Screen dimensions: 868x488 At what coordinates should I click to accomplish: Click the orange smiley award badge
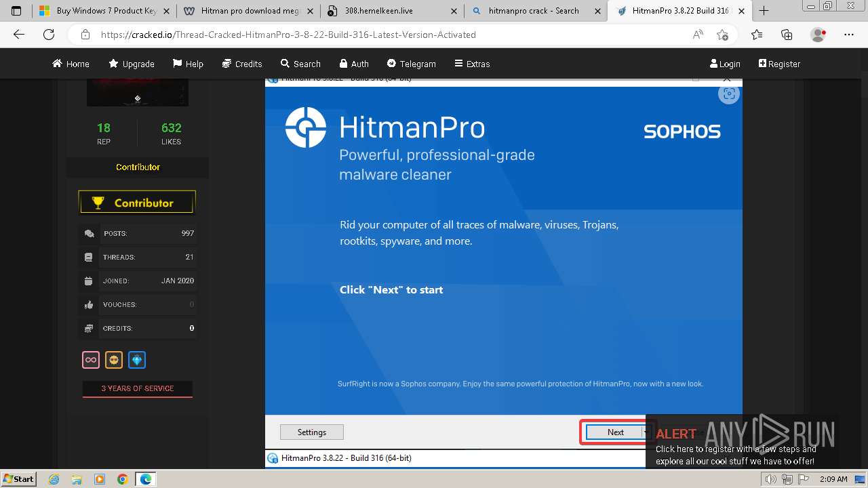tap(114, 360)
